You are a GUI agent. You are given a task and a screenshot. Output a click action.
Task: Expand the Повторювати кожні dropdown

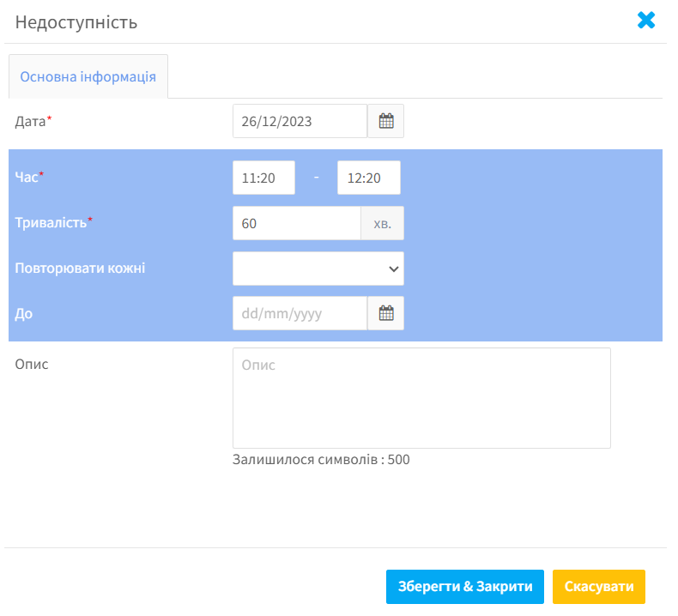coord(318,269)
